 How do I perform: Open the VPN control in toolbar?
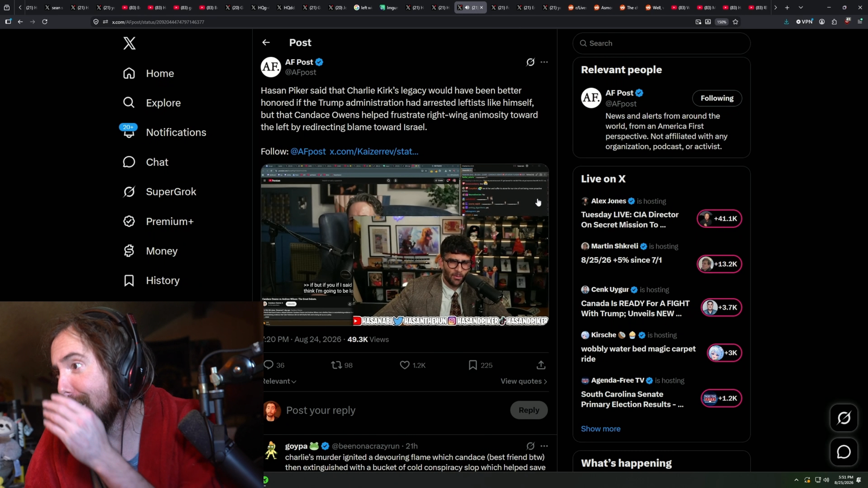point(805,22)
